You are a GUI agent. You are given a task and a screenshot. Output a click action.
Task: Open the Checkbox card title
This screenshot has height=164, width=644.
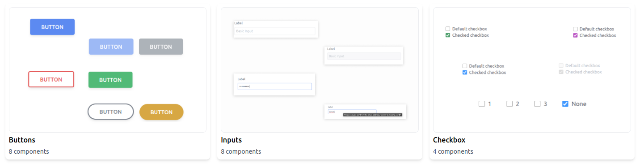(x=449, y=140)
